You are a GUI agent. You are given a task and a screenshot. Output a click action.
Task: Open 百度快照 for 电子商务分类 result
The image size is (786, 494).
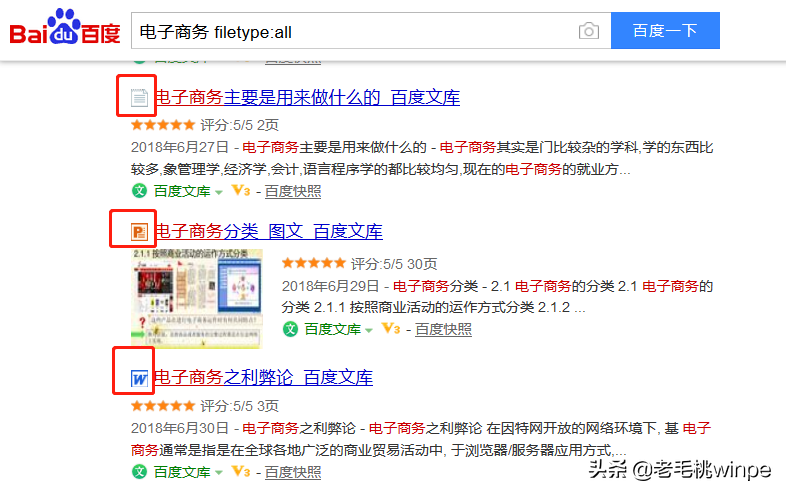[x=443, y=329]
